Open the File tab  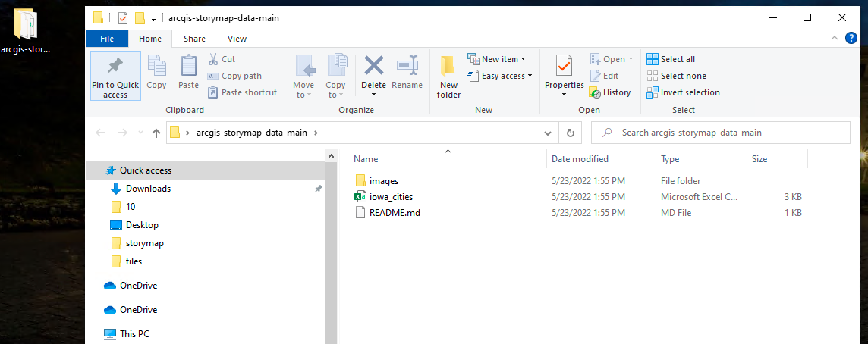point(107,39)
